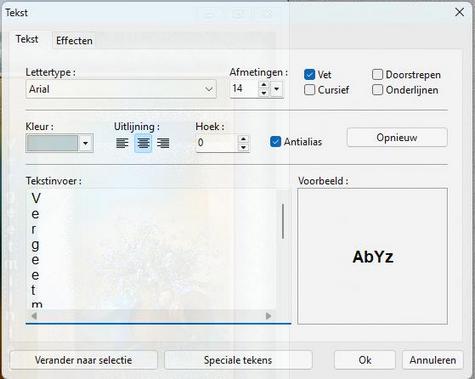Switch to the Tekst tab
475x379 pixels.
27,39
